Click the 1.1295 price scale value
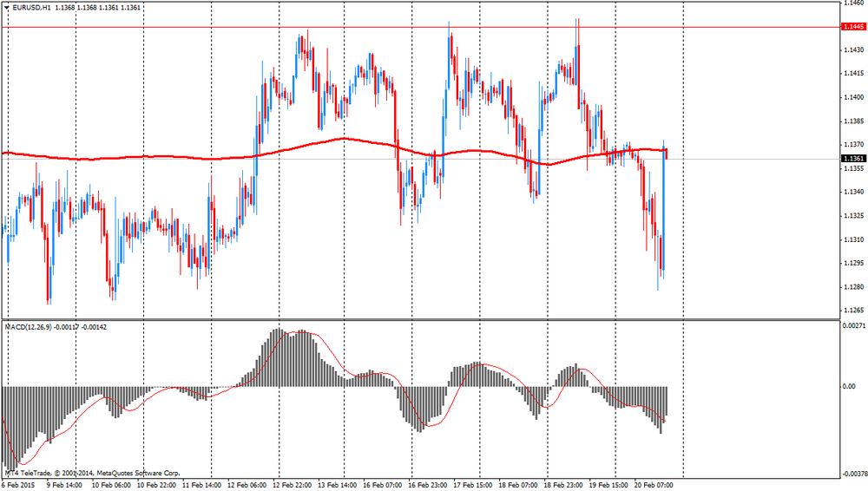The image size is (868, 491). click(853, 263)
